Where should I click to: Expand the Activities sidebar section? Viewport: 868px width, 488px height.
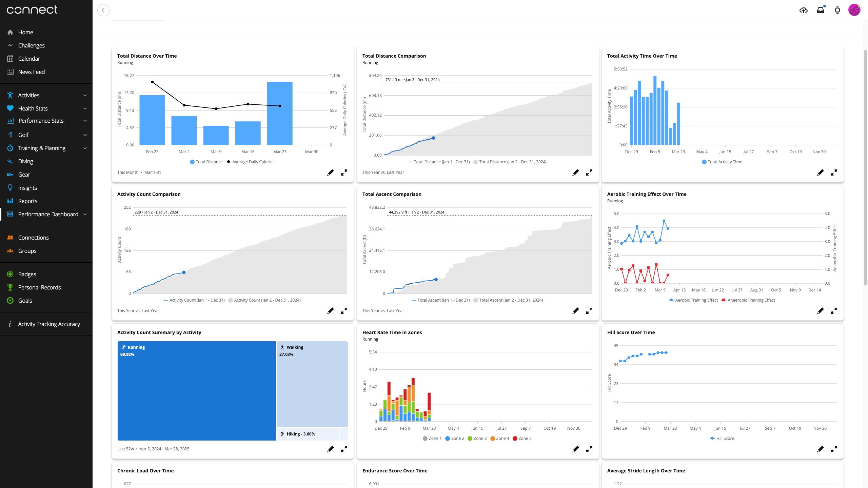coord(85,95)
